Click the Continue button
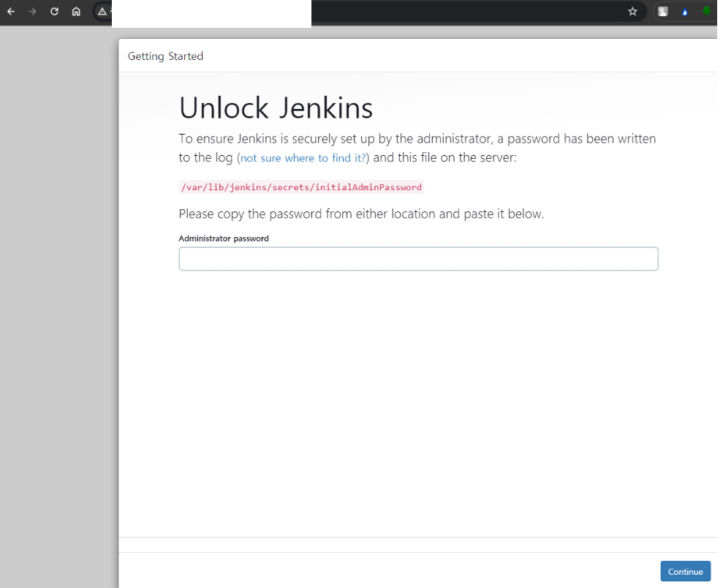This screenshot has height=588, width=723. tap(685, 571)
